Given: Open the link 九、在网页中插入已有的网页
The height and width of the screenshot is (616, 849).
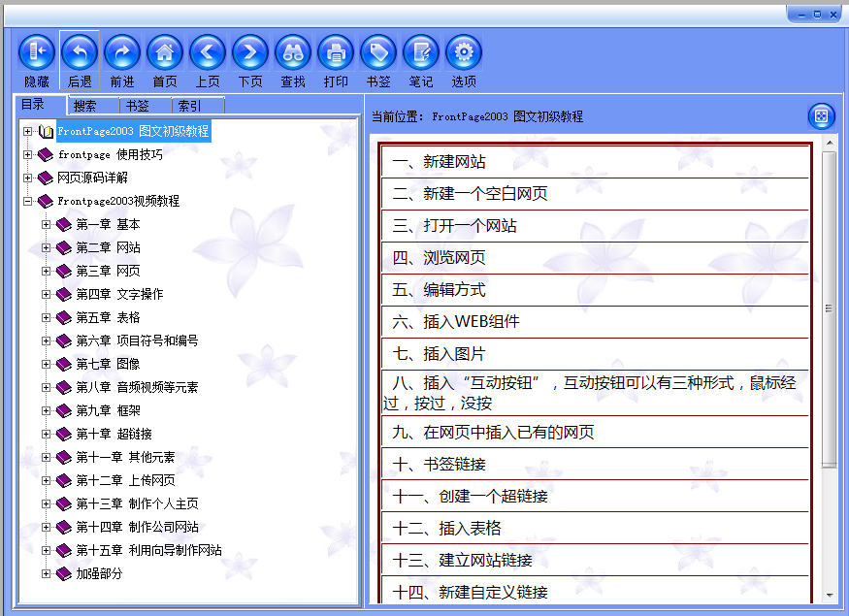Looking at the screenshot, I should coord(493,432).
